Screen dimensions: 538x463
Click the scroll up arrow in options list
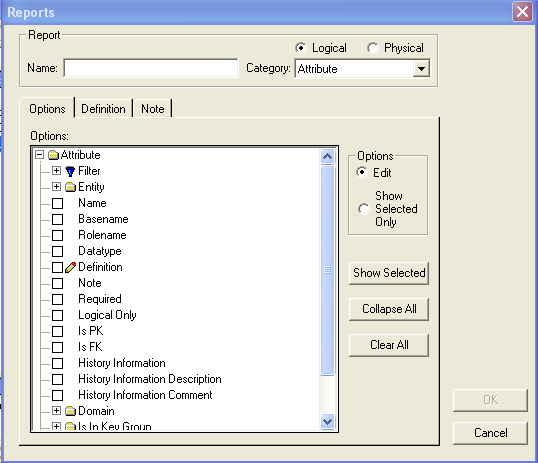pos(328,157)
